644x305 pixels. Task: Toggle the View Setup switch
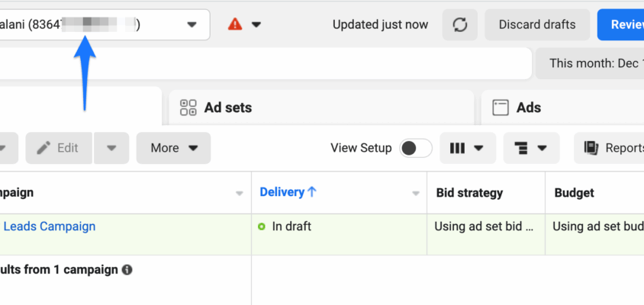pyautogui.click(x=416, y=148)
